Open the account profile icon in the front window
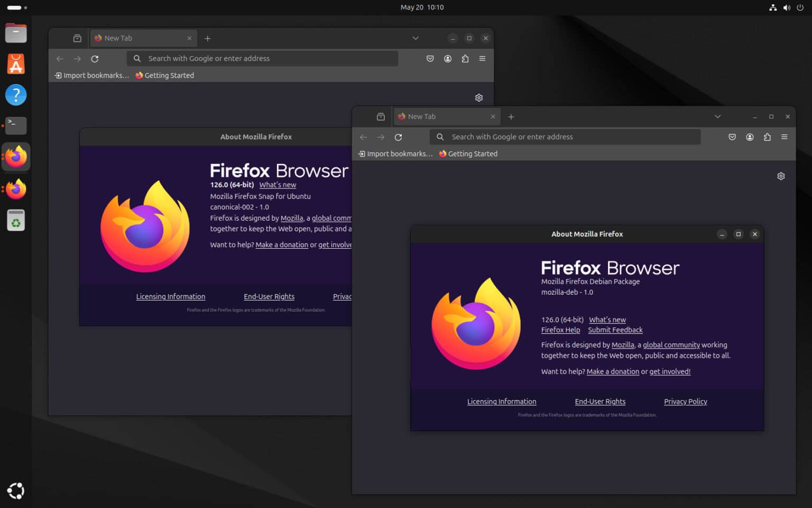Viewport: 812px width, 508px height. pyautogui.click(x=750, y=137)
